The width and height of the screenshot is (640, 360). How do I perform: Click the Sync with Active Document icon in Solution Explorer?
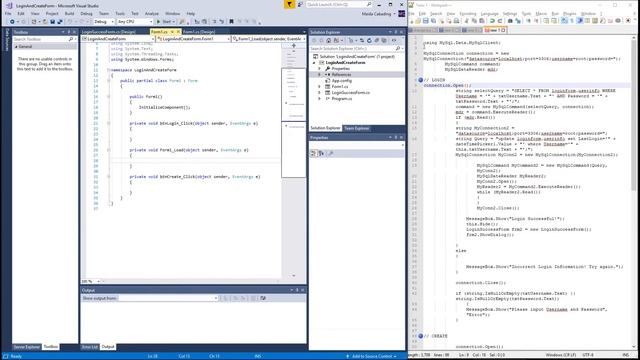pos(362,40)
